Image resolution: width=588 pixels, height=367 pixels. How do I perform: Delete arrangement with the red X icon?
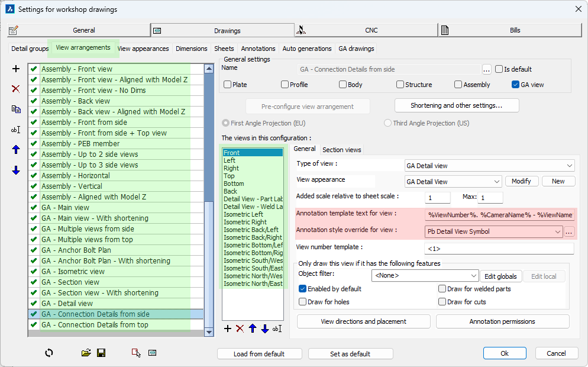tap(16, 89)
